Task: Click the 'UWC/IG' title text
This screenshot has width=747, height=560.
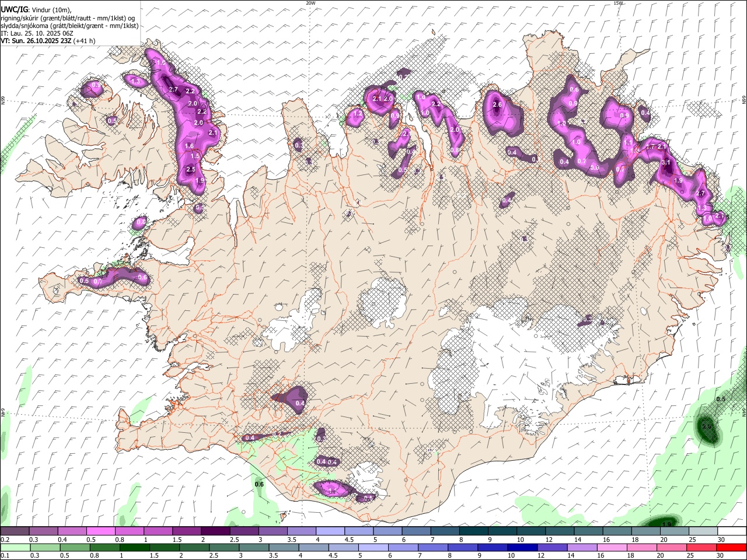Action: [15, 10]
